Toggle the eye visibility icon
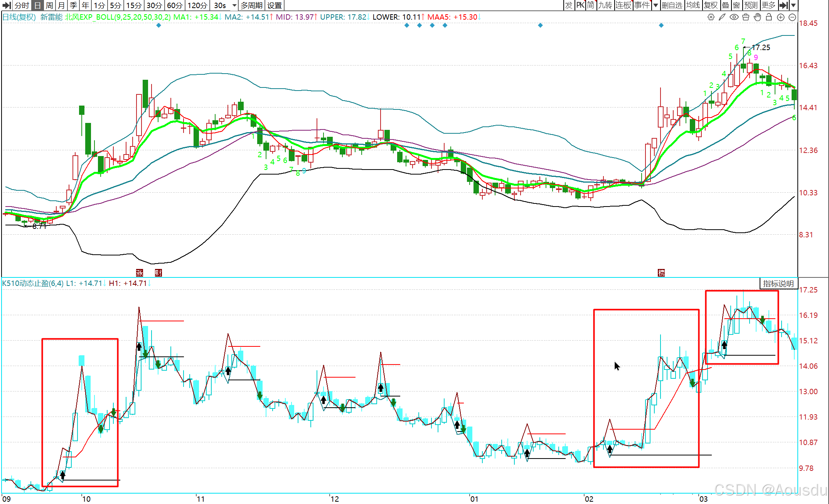Screen dimensions: 829x504 (x=734, y=17)
